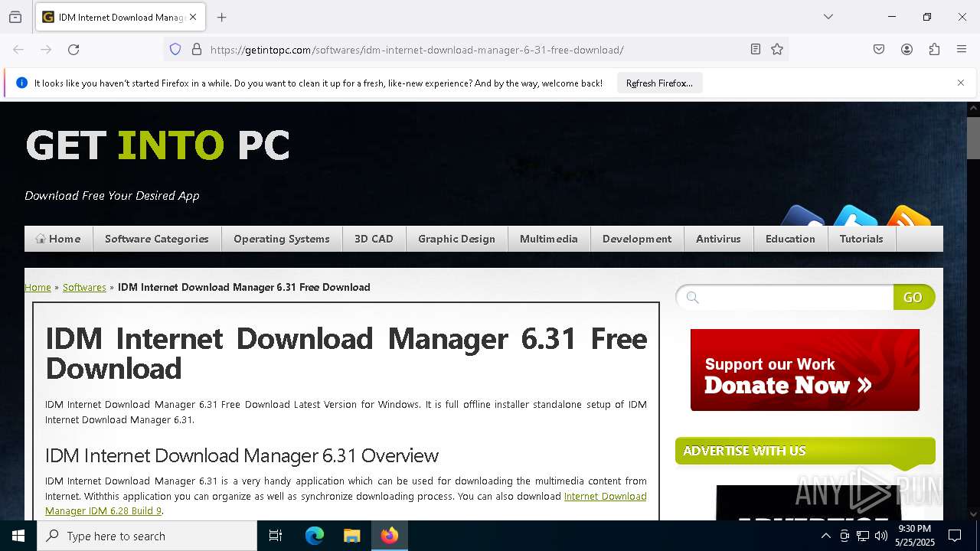Click the Donate Now banner
Image resolution: width=980 pixels, height=551 pixels.
[x=805, y=370]
